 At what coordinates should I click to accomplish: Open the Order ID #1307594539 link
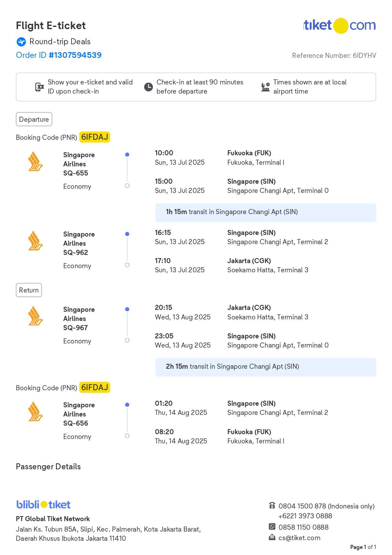[59, 55]
